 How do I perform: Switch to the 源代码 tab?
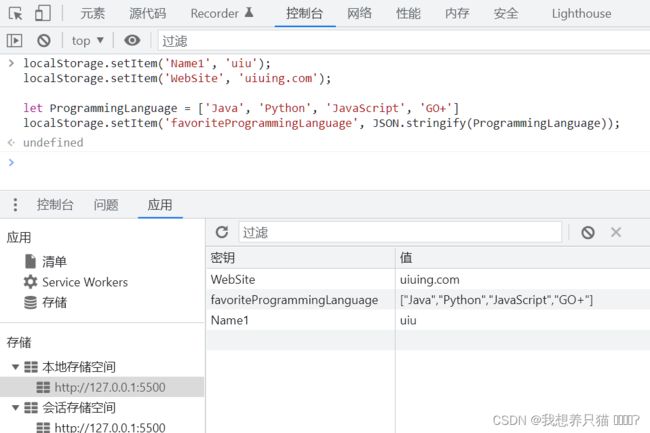point(148,13)
